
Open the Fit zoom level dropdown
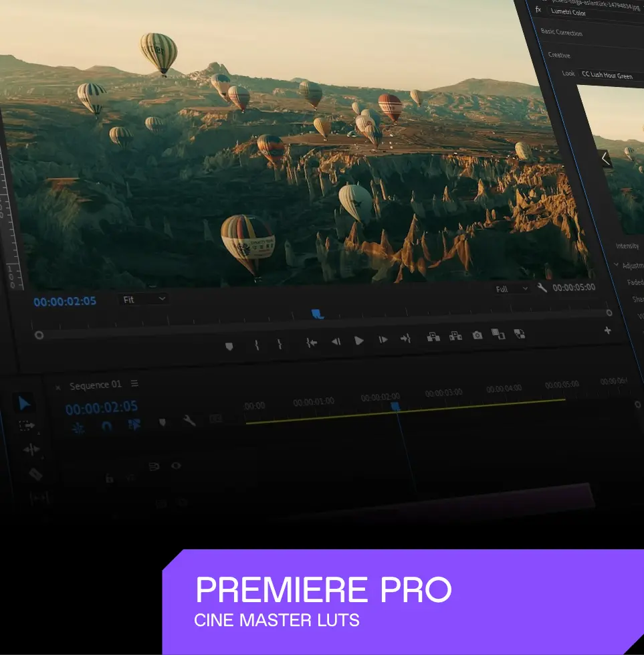tap(144, 300)
